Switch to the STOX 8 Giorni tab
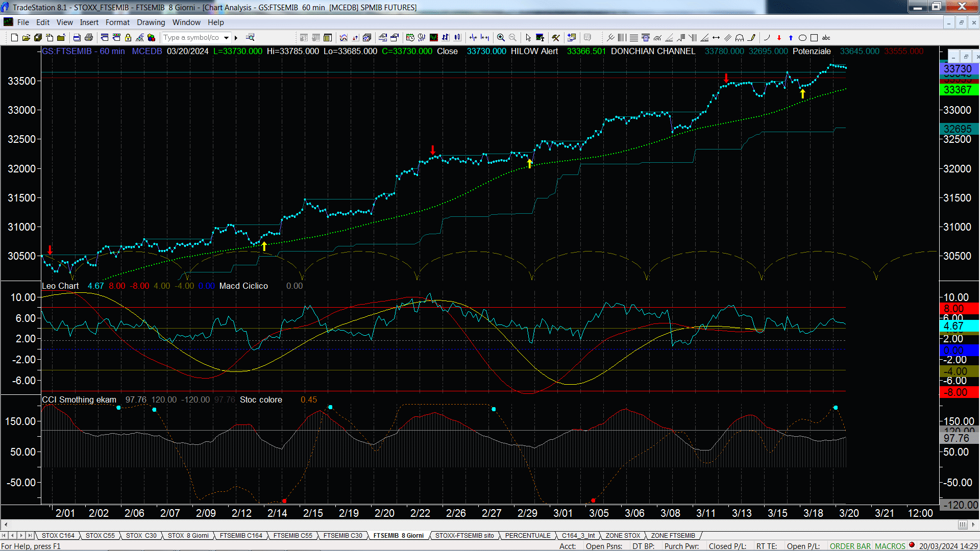 (x=188, y=536)
